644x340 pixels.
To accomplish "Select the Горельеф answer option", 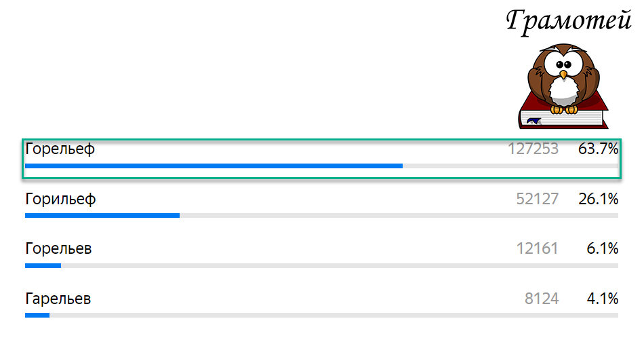I will [x=60, y=149].
